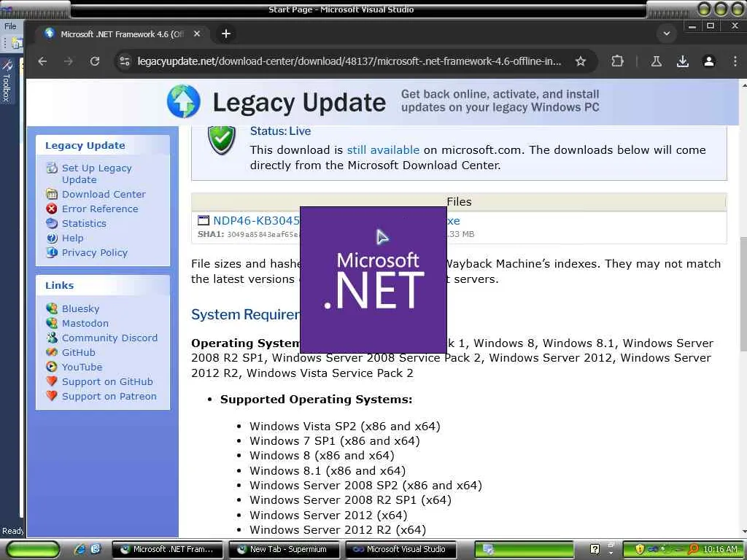Switch to New Tab - Supermium taskbar button

[284, 550]
